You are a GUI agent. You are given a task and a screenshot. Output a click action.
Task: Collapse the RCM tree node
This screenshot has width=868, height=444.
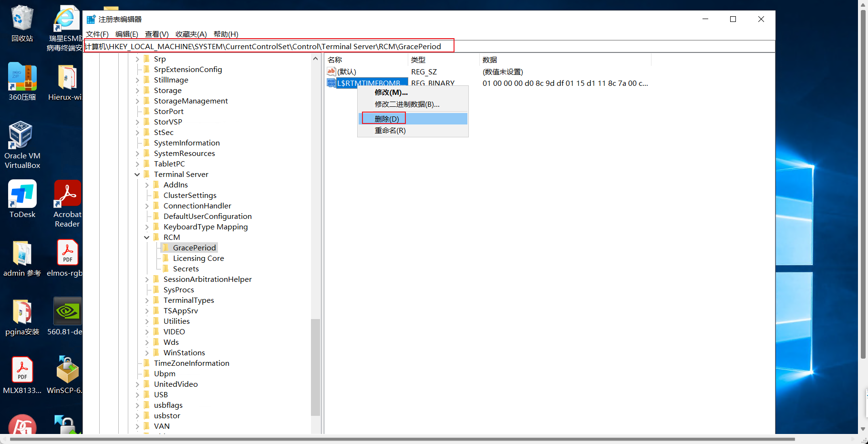tap(147, 237)
